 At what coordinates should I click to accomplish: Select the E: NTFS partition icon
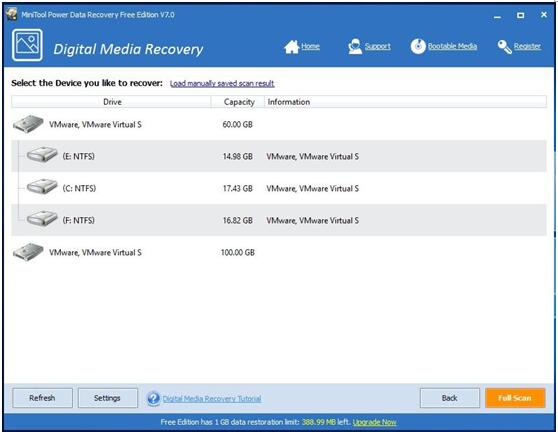click(42, 155)
